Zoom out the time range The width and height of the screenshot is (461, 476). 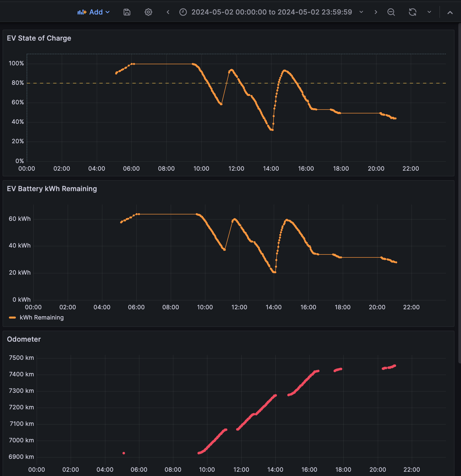point(391,12)
